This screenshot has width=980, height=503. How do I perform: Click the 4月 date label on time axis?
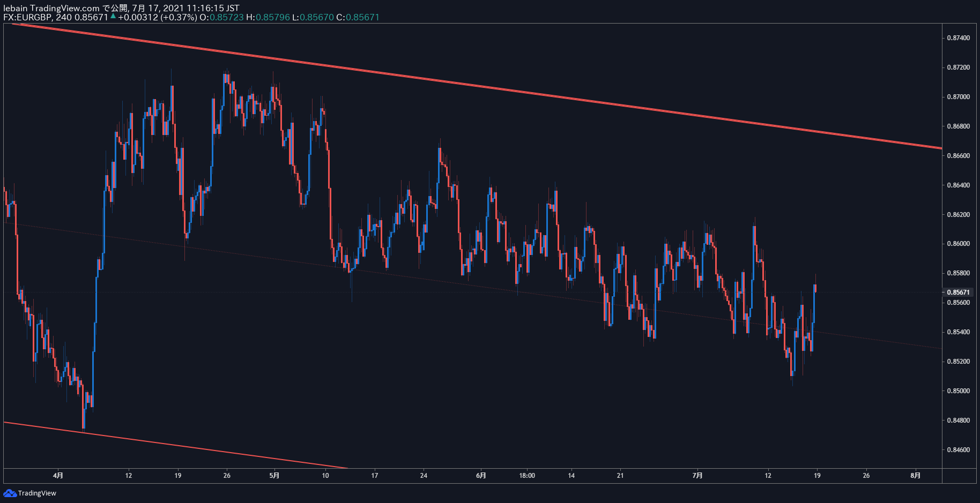[x=58, y=476]
